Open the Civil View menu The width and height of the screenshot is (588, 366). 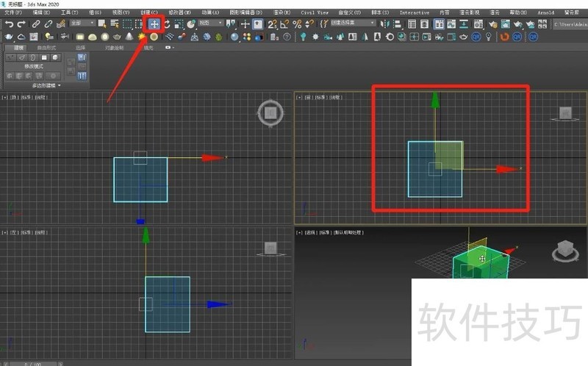[x=315, y=12]
